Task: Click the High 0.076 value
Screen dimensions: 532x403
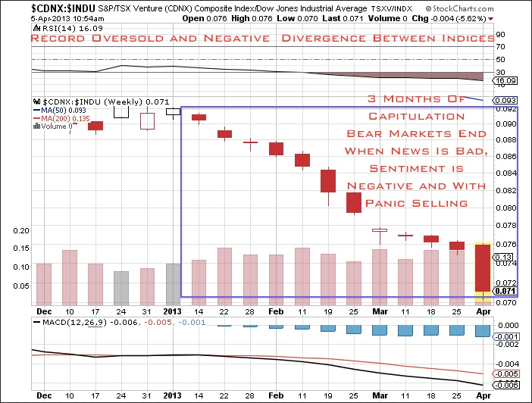Action: (x=252, y=19)
